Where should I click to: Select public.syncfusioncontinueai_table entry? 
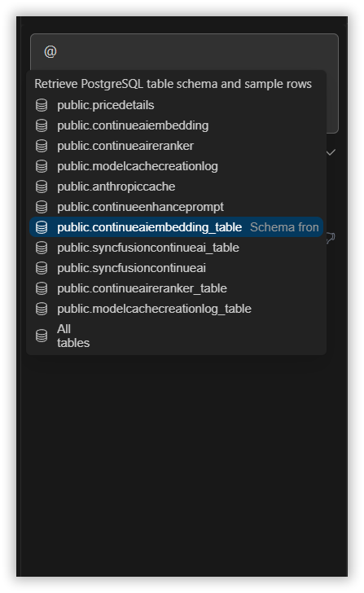pyautogui.click(x=176, y=248)
